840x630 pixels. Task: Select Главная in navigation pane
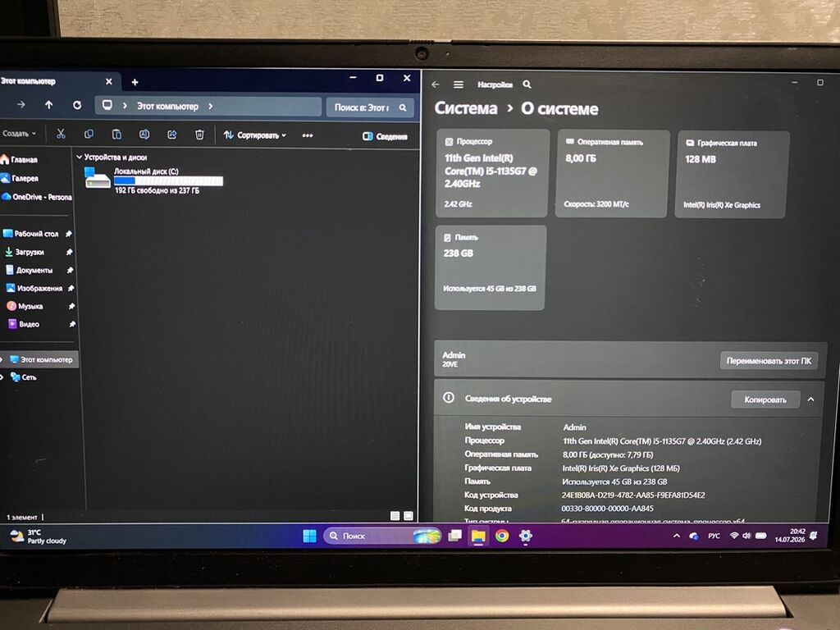tap(20, 159)
